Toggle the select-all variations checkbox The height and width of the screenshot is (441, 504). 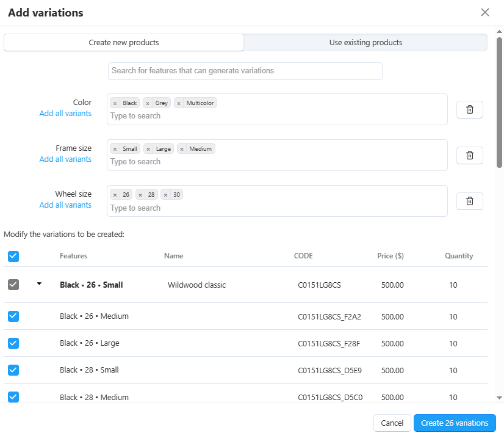pyautogui.click(x=13, y=257)
